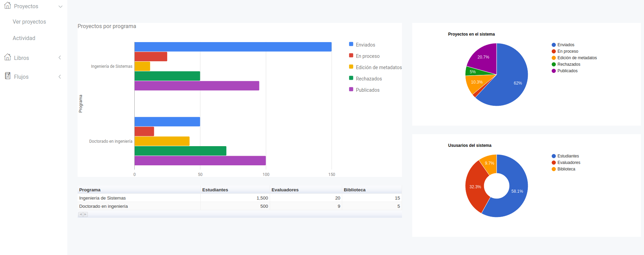
Task: Sort table by Estudiantes column header
Action: pyautogui.click(x=215, y=190)
